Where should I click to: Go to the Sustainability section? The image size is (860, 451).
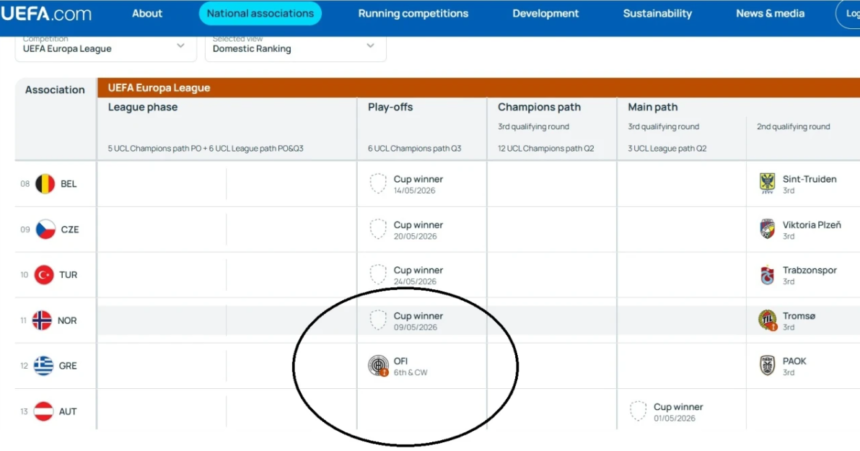point(657,14)
